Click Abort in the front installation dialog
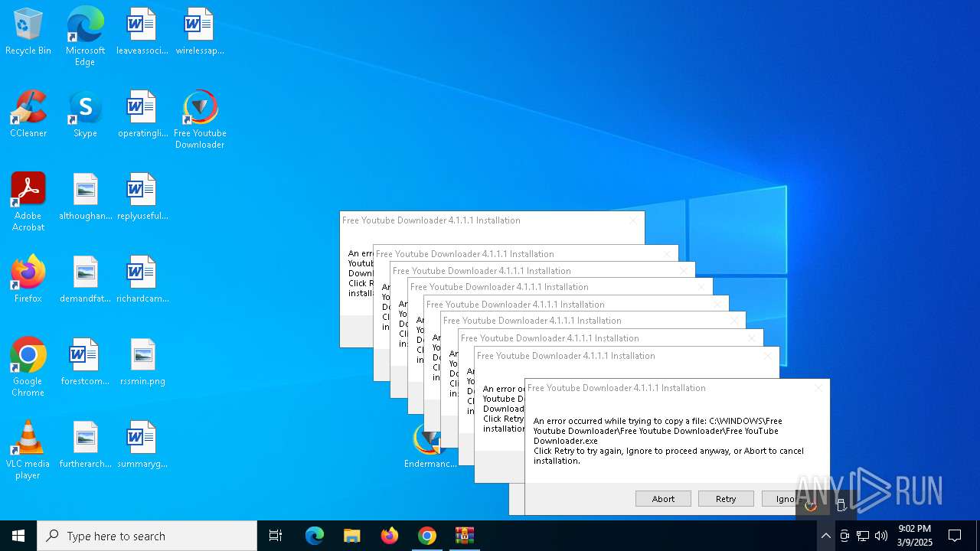This screenshot has height=551, width=980. point(663,499)
